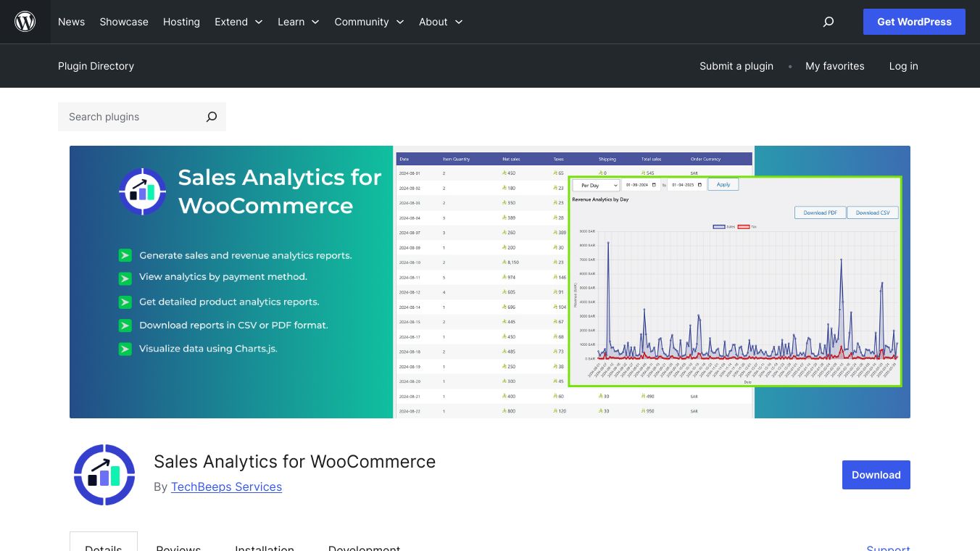Submit plugin search with magnifier icon

[212, 117]
